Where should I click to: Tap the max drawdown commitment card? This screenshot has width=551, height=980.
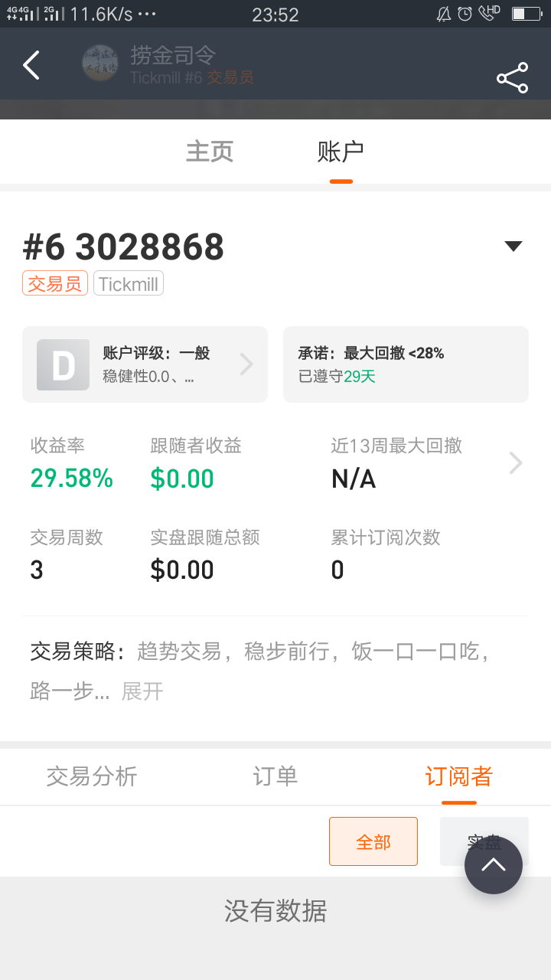coord(406,364)
